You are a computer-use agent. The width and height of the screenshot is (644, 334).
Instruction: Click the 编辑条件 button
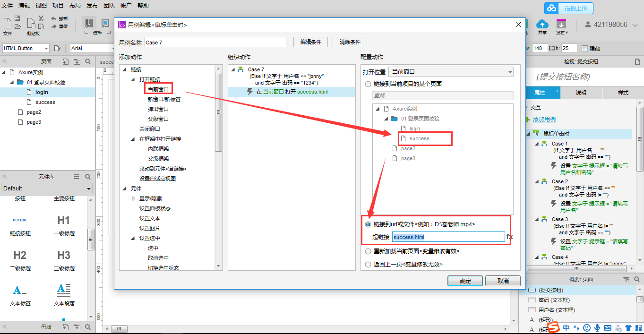click(310, 42)
